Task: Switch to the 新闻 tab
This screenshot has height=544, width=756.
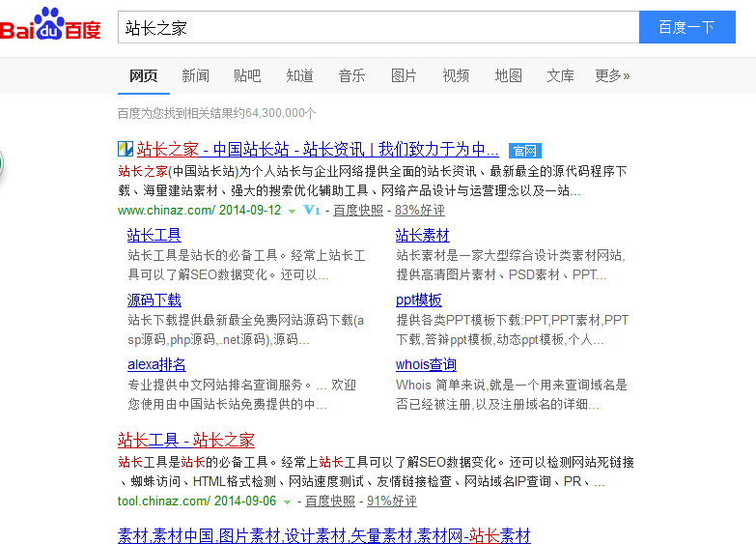Action: click(195, 75)
